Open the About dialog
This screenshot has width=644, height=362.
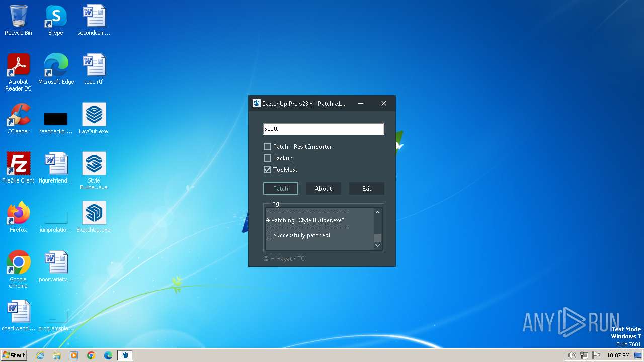coord(323,189)
